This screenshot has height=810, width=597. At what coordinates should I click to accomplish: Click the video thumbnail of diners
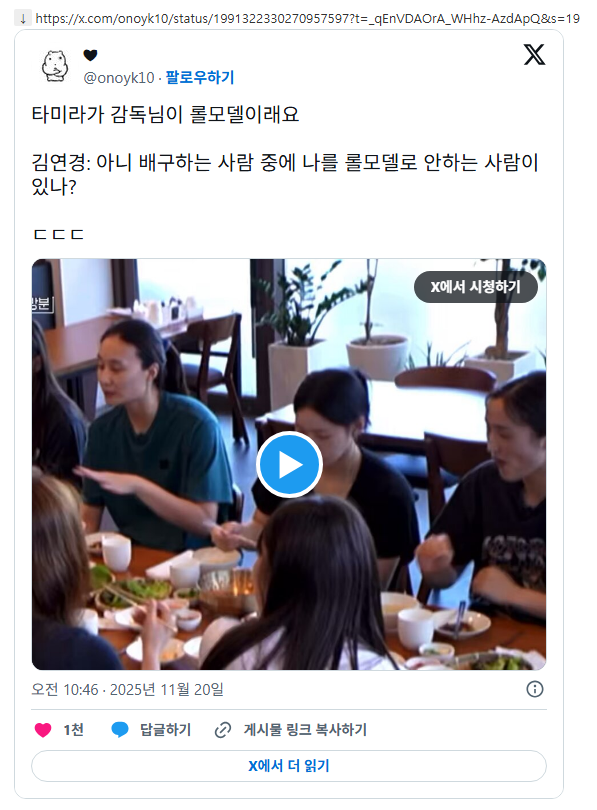289,464
